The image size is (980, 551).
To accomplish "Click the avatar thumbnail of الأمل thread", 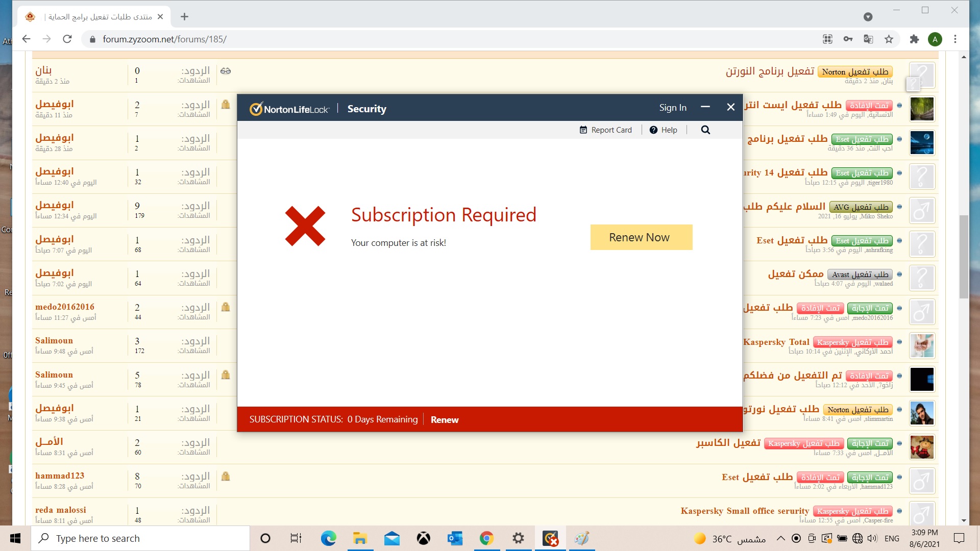I will coord(922,447).
